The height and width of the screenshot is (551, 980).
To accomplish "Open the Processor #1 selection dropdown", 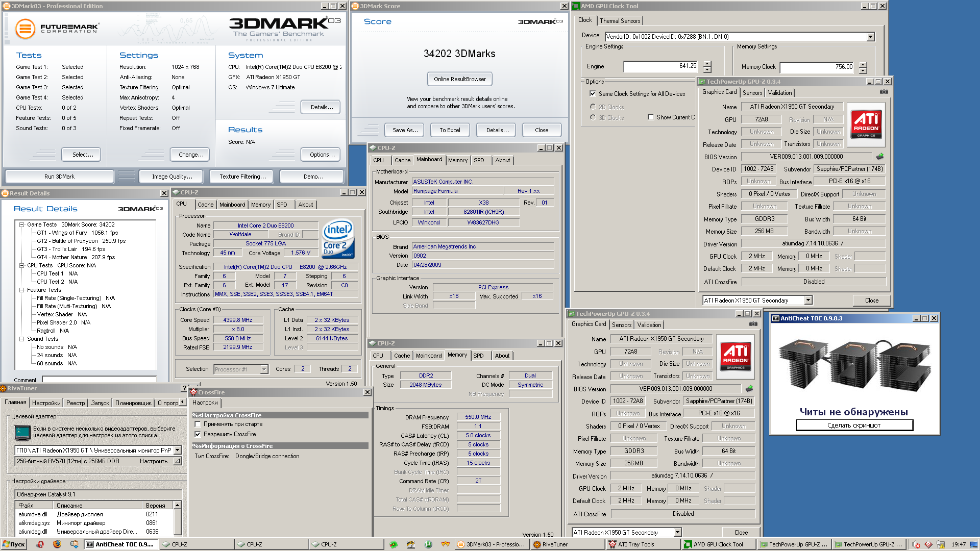I will pyautogui.click(x=264, y=369).
